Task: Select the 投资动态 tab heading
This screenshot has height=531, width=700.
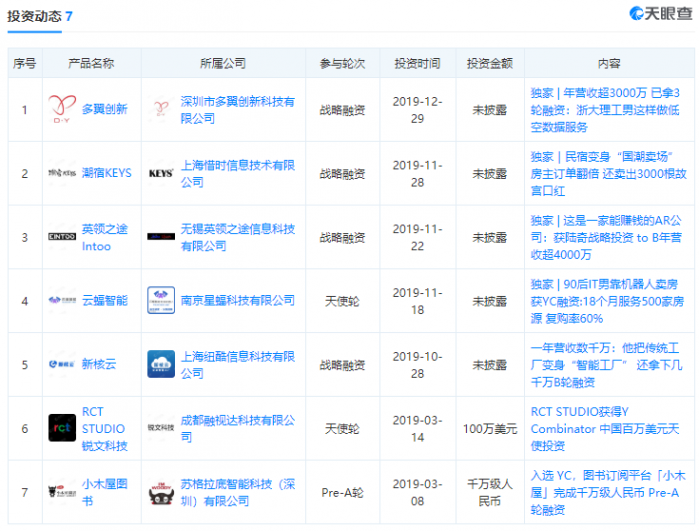Action: point(39,16)
